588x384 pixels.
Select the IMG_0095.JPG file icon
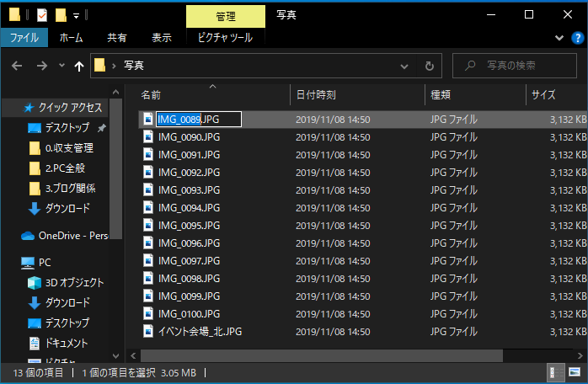[x=148, y=226]
